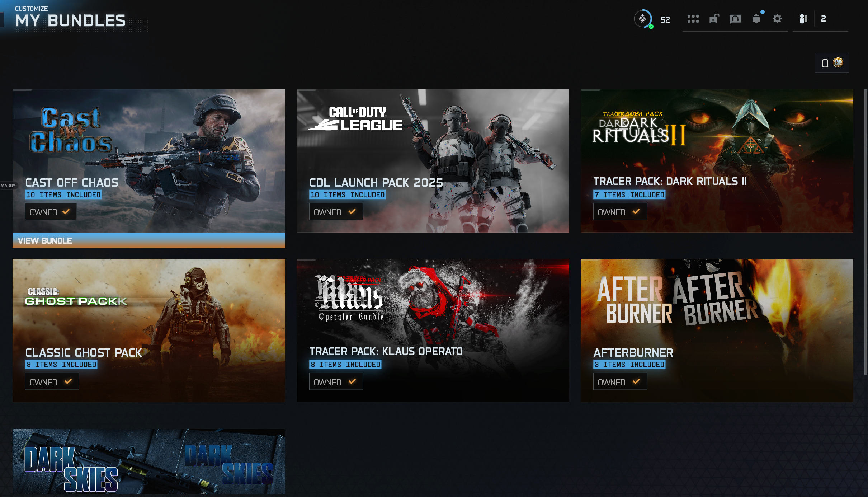Open the Classic Ghost Pack bundle card

click(x=149, y=330)
